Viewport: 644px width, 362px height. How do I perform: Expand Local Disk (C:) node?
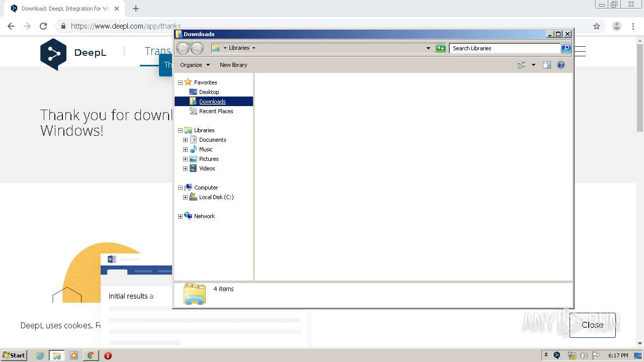pyautogui.click(x=185, y=197)
